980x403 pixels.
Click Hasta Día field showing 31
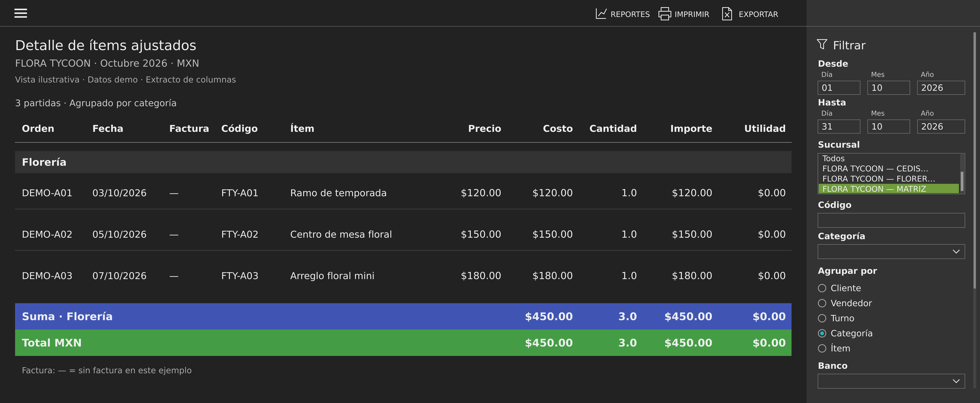tap(838, 127)
